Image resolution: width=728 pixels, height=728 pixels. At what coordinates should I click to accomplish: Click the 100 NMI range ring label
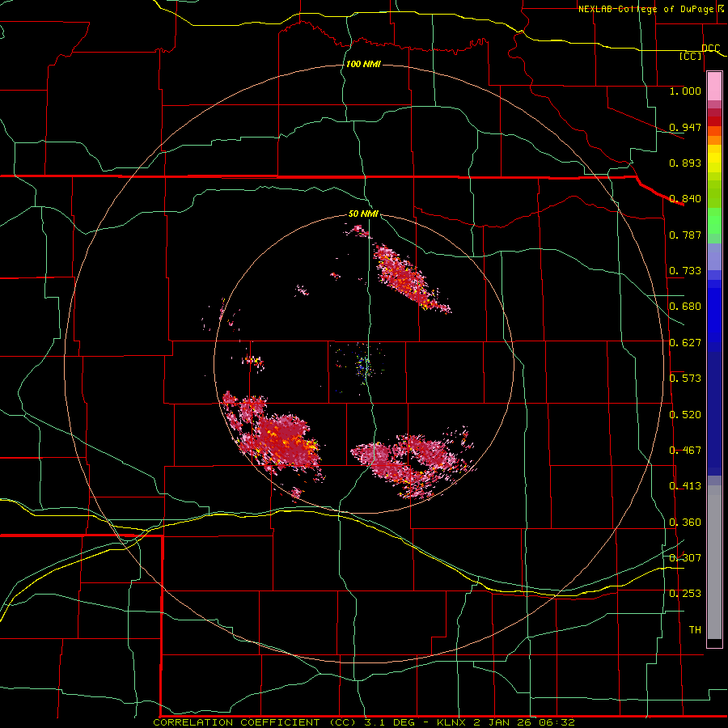pyautogui.click(x=363, y=64)
